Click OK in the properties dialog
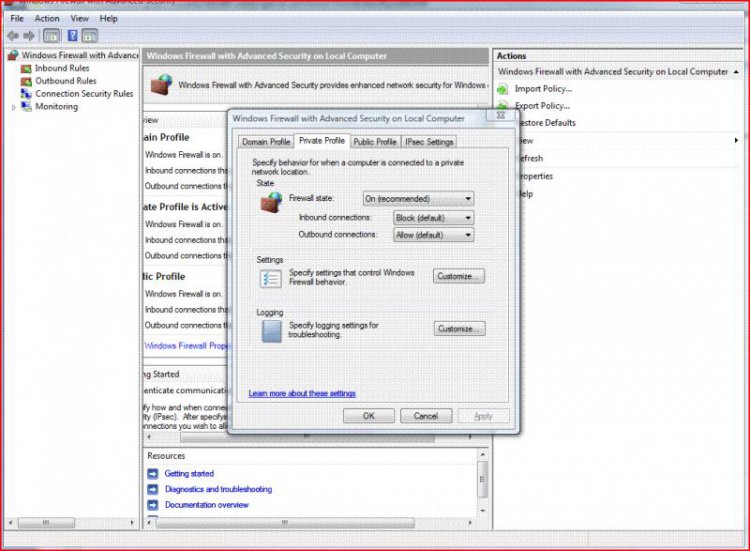Screen dimensions: 750x551 (x=369, y=416)
